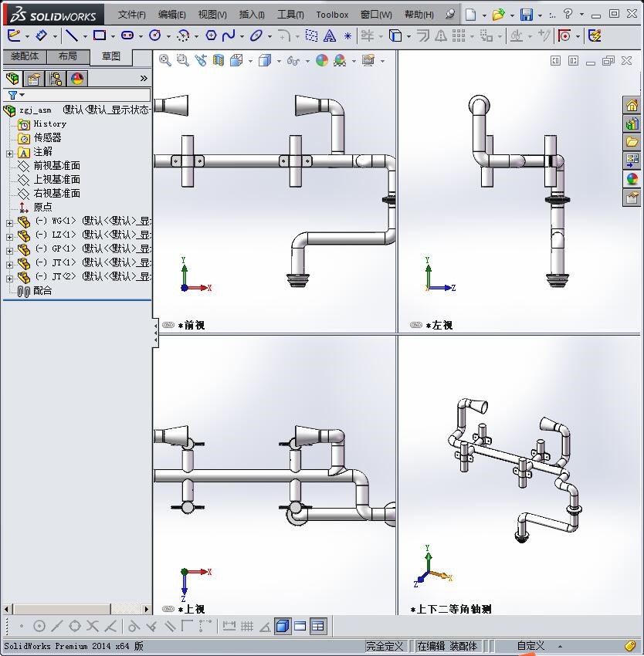This screenshot has height=656, width=644.
Task: Click the panel collapse handle
Action: pos(156,333)
